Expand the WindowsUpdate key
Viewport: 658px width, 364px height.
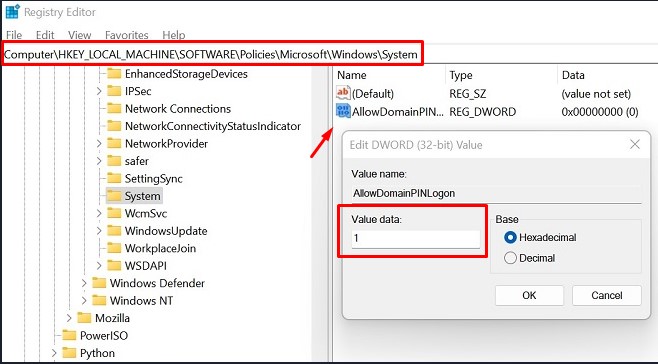(99, 231)
